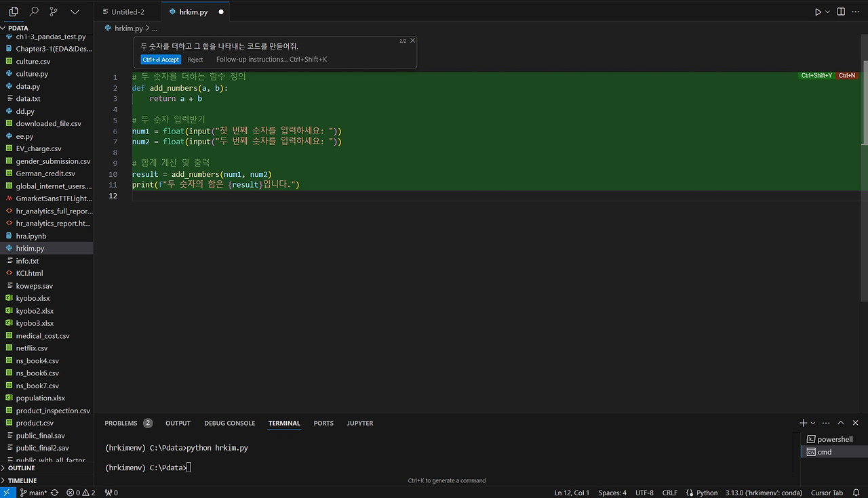
Task: Open population.xlsx file
Action: click(x=47, y=398)
